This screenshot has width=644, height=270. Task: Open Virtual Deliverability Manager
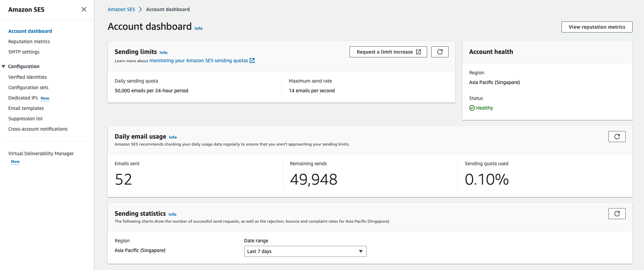41,153
